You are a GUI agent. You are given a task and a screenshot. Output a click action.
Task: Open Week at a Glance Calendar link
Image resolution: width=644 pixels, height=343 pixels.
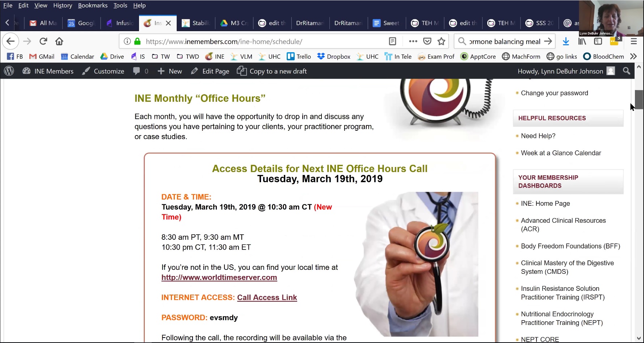coord(561,153)
